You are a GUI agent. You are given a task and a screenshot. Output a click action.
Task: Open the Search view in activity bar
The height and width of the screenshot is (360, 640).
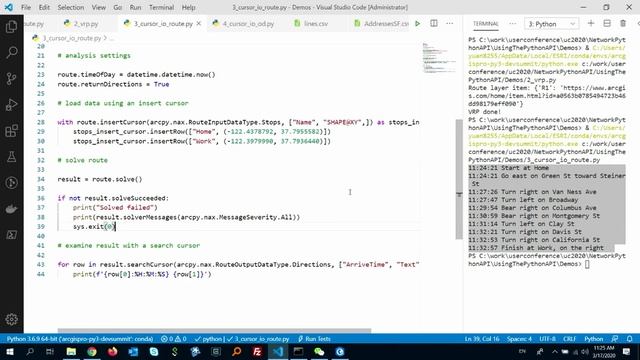pyautogui.click(x=11, y=52)
